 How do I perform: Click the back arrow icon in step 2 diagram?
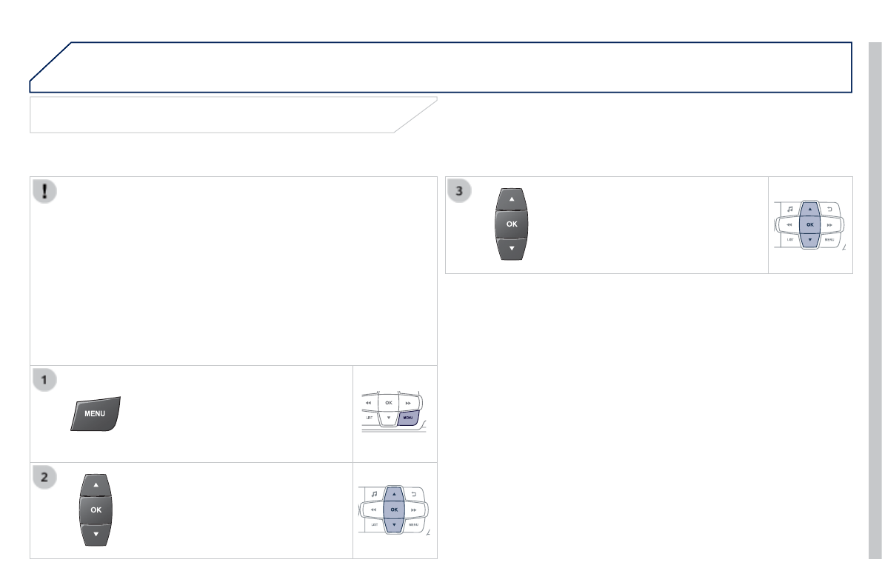pyautogui.click(x=414, y=494)
